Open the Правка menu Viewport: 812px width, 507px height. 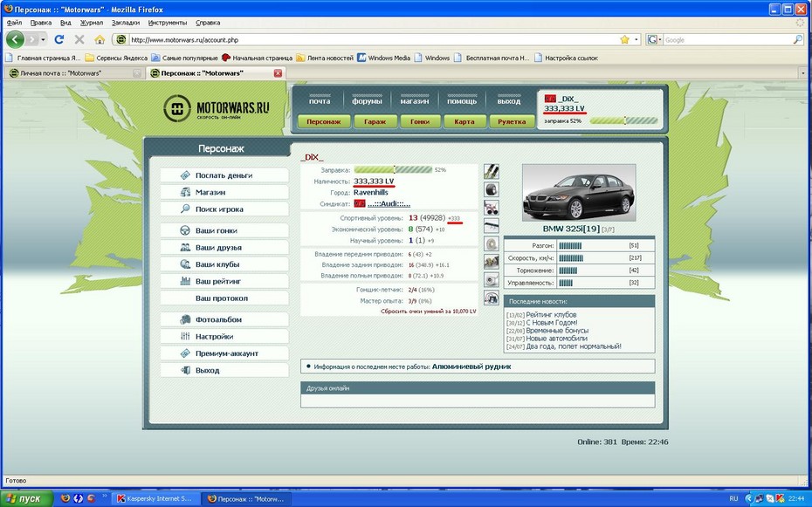click(x=40, y=23)
